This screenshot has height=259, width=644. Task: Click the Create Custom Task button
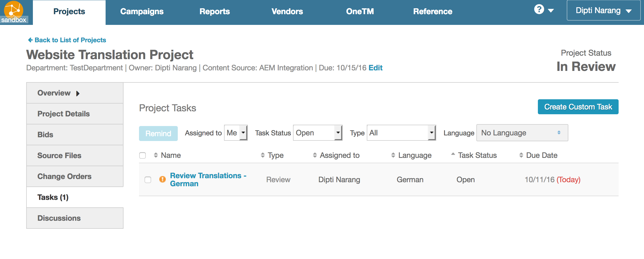[x=578, y=107]
